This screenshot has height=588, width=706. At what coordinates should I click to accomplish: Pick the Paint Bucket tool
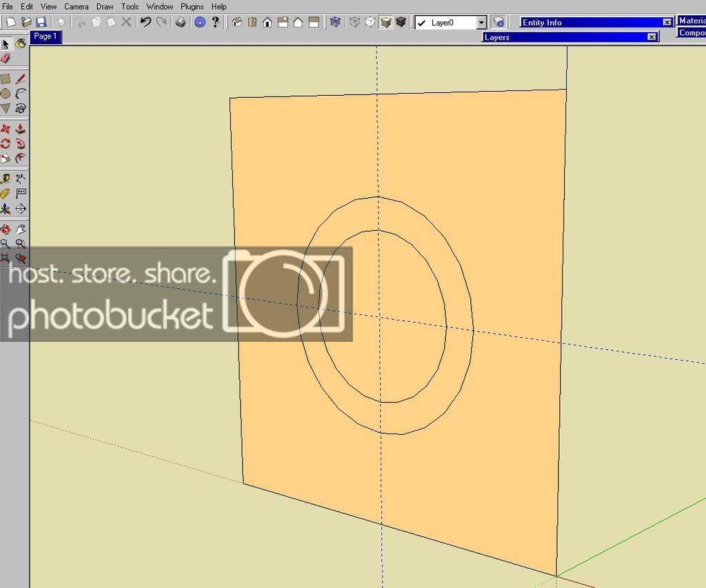pos(20,43)
